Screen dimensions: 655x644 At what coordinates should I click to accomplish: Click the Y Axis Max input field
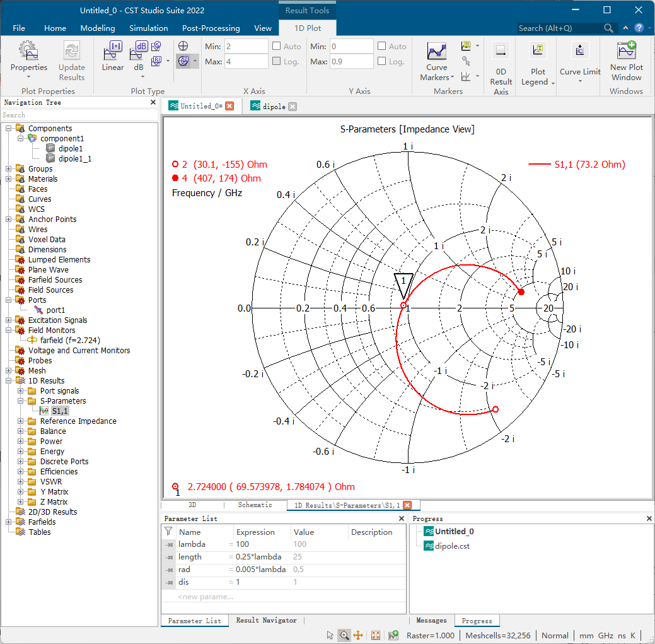pos(352,61)
